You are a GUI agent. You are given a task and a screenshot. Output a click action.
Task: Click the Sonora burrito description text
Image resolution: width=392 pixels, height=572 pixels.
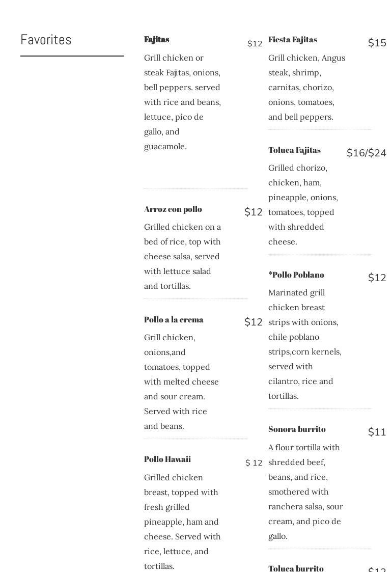point(305,492)
